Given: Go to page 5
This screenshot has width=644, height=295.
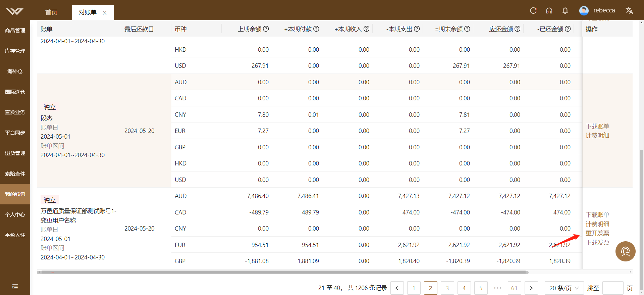Looking at the screenshot, I should (x=481, y=288).
